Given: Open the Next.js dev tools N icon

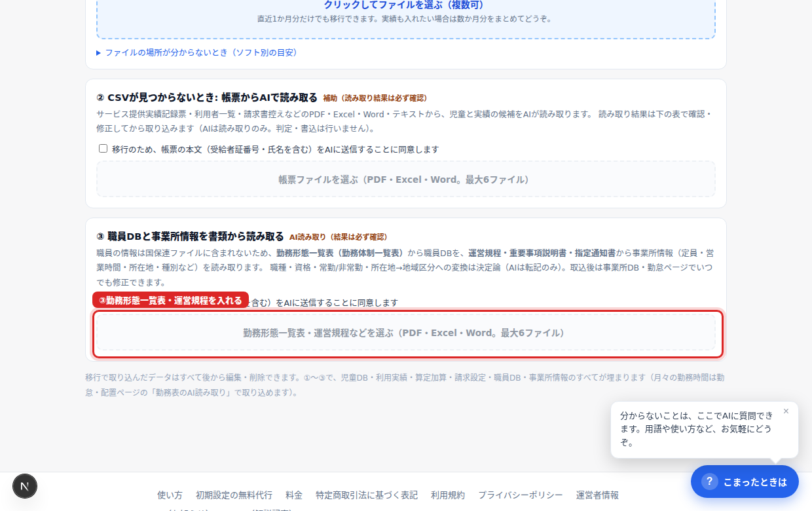Looking at the screenshot, I should point(25,486).
